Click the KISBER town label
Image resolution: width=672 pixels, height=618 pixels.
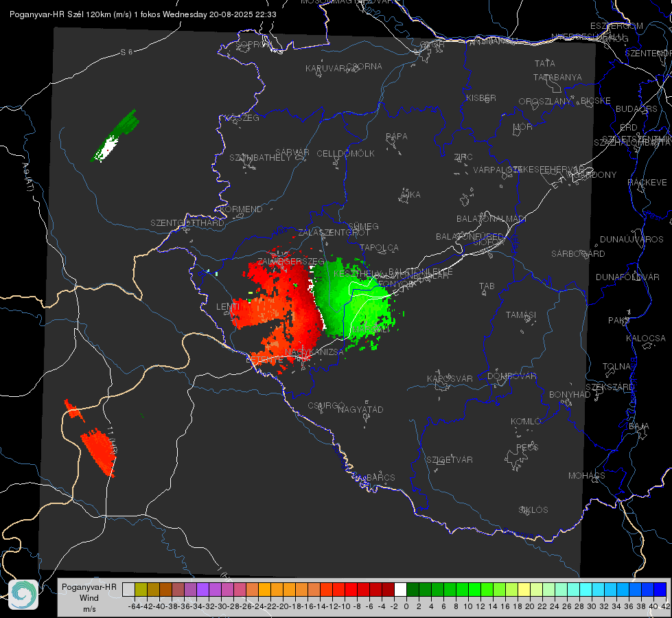481,98
